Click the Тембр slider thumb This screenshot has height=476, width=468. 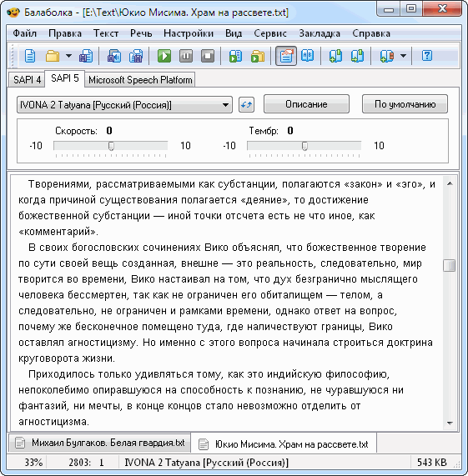point(304,146)
